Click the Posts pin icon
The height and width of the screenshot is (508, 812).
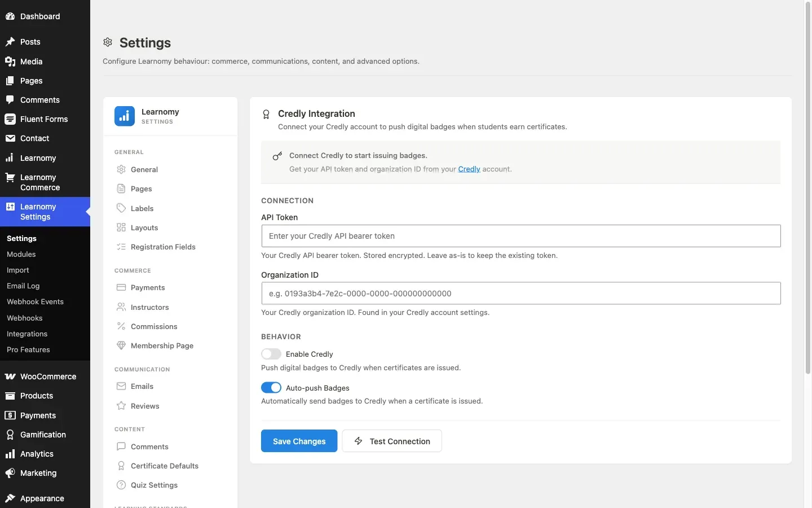10,42
